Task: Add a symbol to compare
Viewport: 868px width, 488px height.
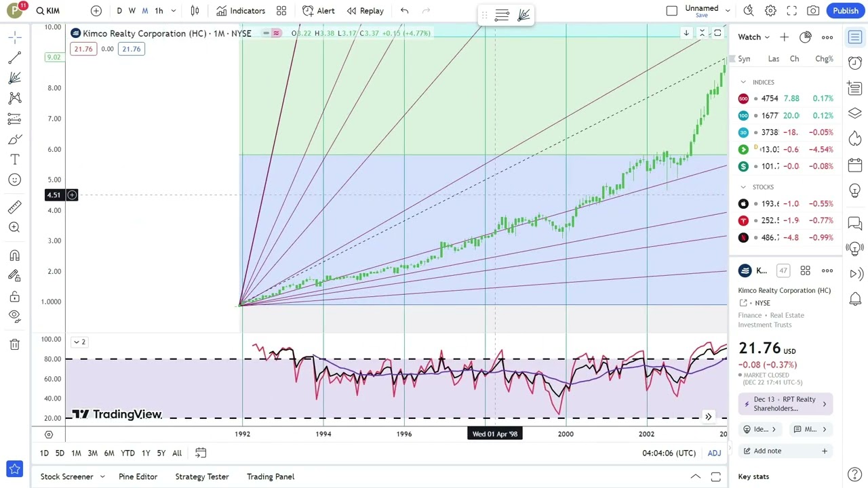Action: (96, 11)
